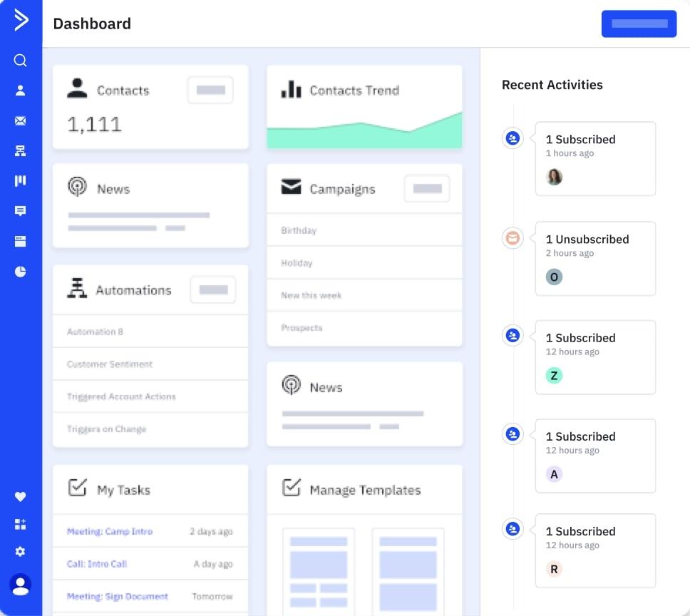Open the Meeting: Camp Intro task

[110, 531]
